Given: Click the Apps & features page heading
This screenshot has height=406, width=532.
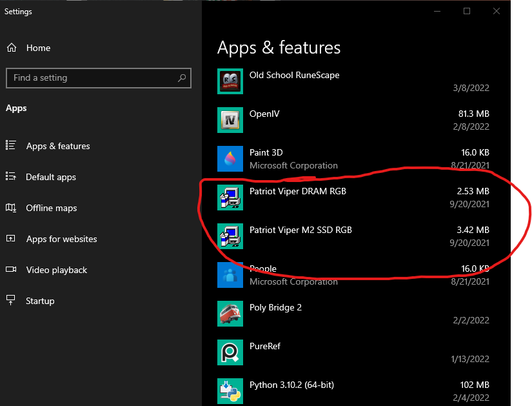Looking at the screenshot, I should 279,48.
